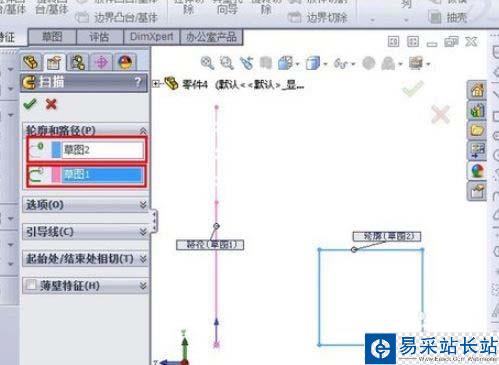Image resolution: width=499 pixels, height=365 pixels.
Task: Click the 路径(草图1) callout label
Action: (x=210, y=244)
